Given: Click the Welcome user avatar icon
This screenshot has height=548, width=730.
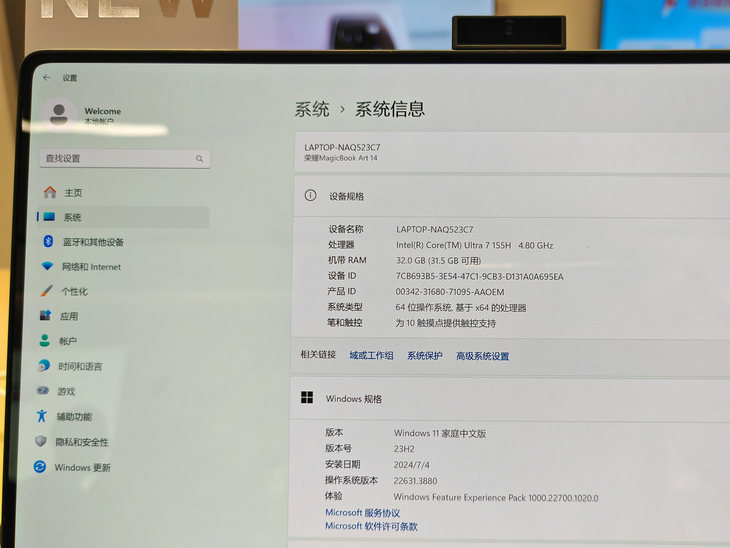Looking at the screenshot, I should (x=59, y=114).
